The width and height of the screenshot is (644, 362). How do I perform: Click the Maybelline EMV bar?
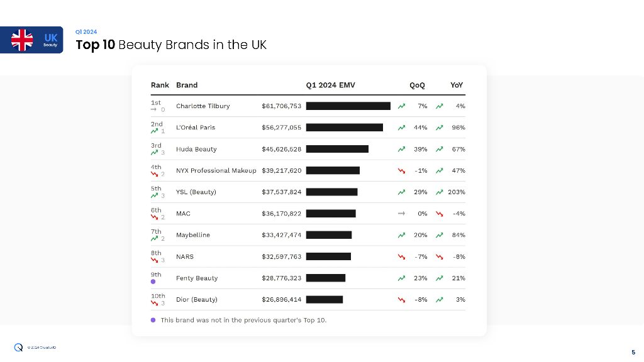pos(328,235)
